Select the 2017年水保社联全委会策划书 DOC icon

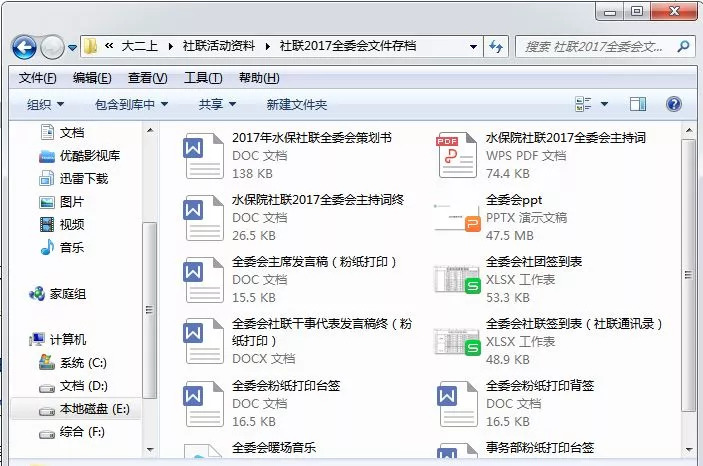pos(203,156)
